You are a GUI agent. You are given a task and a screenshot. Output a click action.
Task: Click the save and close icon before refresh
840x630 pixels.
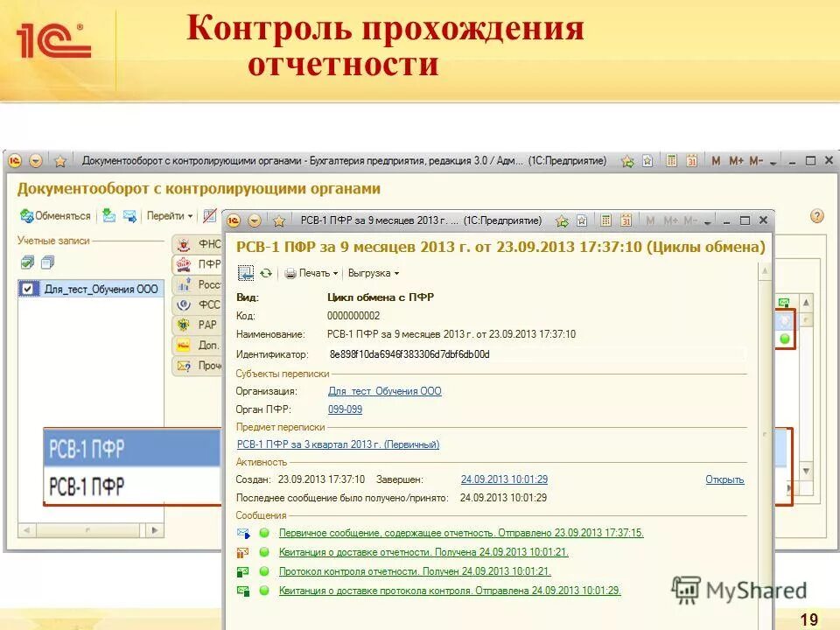point(245,273)
